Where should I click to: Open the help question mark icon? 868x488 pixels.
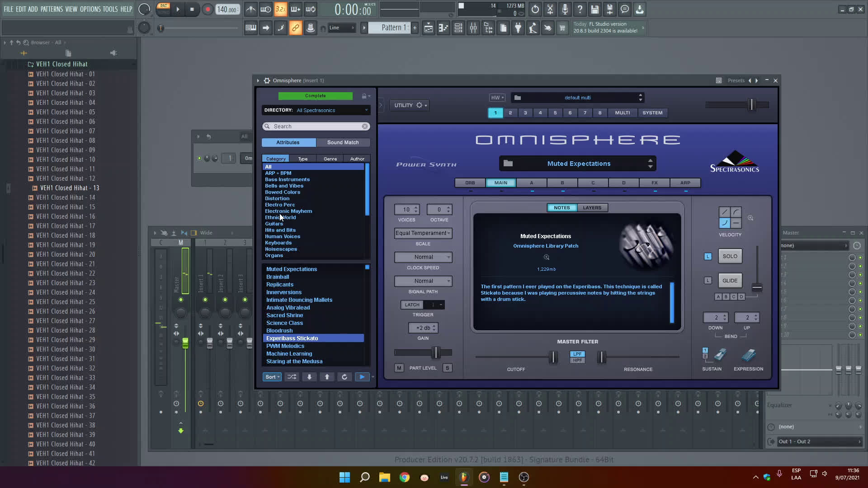pos(580,9)
